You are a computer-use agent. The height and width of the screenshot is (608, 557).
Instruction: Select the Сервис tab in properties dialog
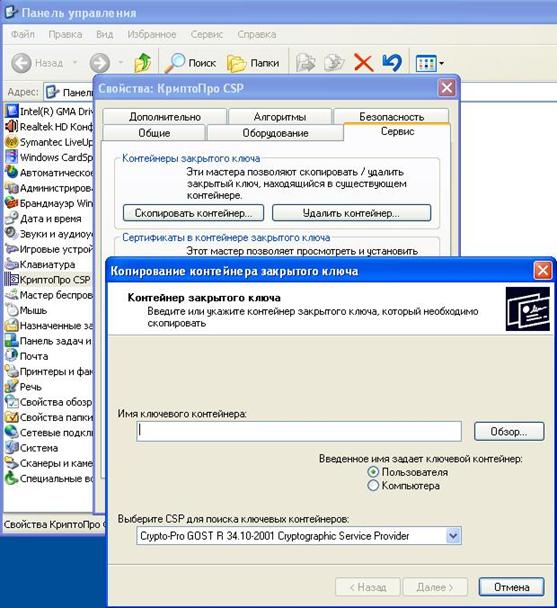coord(397,131)
